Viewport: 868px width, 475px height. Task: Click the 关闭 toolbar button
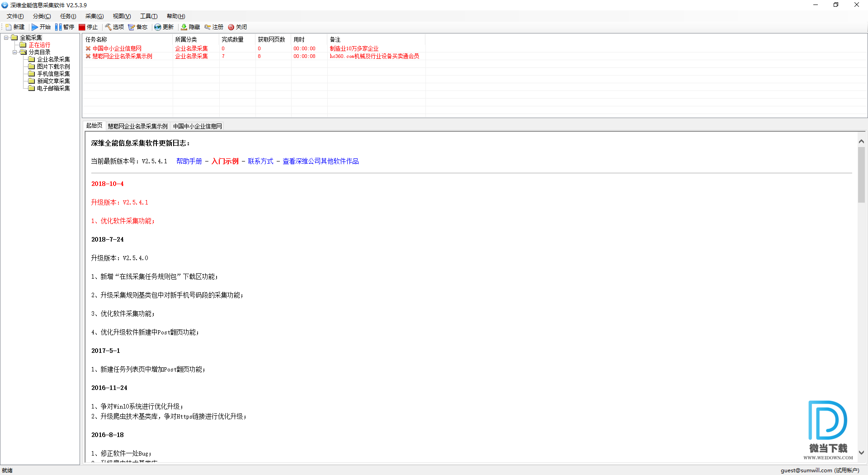(237, 27)
